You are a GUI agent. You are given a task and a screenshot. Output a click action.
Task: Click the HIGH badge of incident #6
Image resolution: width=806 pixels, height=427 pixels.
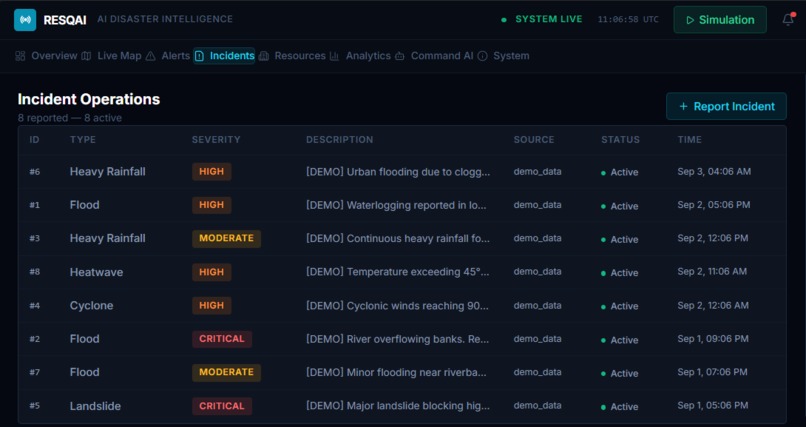(212, 172)
